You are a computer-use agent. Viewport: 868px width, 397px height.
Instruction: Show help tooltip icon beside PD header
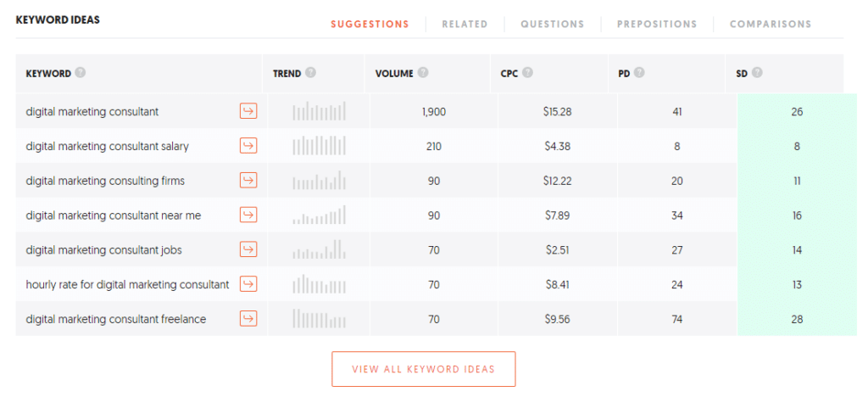639,73
